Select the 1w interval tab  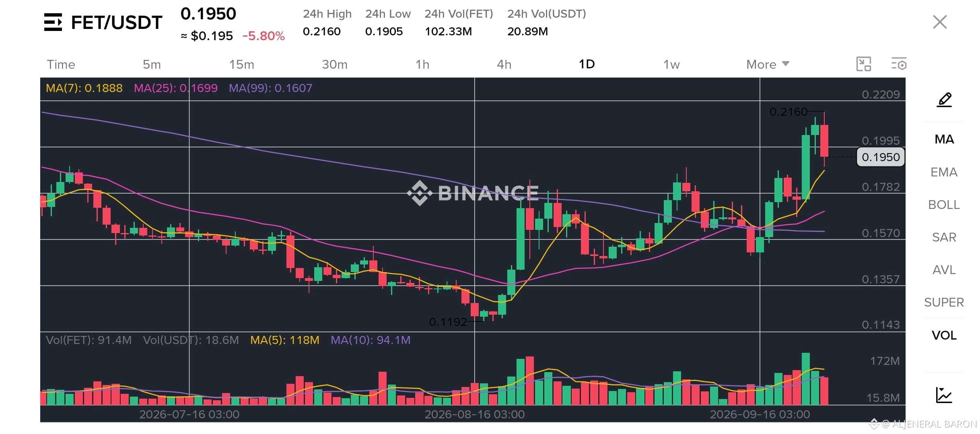click(x=671, y=64)
